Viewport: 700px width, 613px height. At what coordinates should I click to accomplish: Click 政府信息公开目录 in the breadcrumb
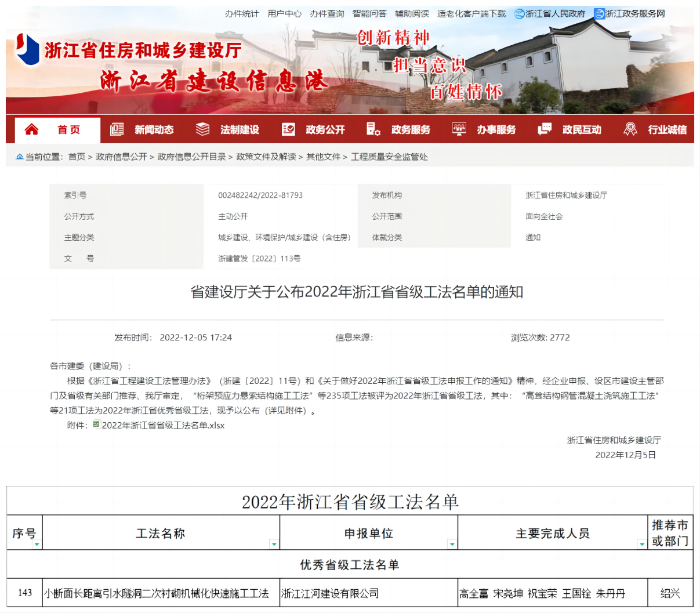[x=191, y=157]
